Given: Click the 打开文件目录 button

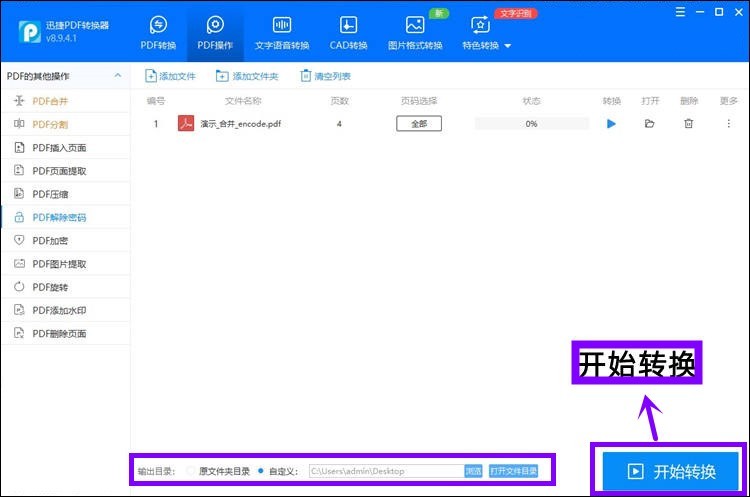Looking at the screenshot, I should 513,471.
